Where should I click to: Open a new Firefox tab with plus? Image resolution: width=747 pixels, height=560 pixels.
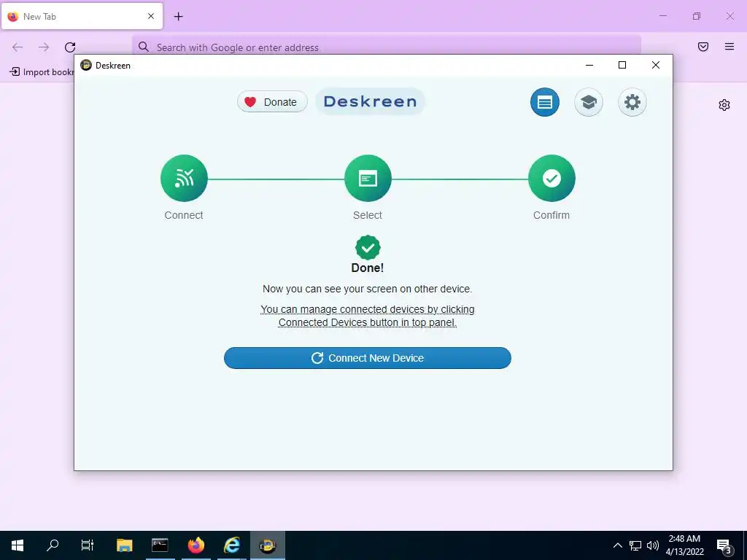pos(178,17)
